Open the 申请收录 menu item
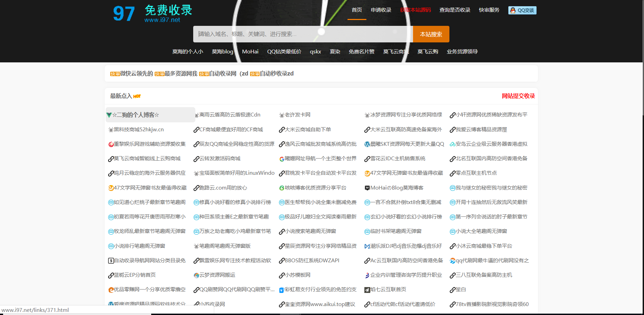644x315 pixels. [381, 10]
